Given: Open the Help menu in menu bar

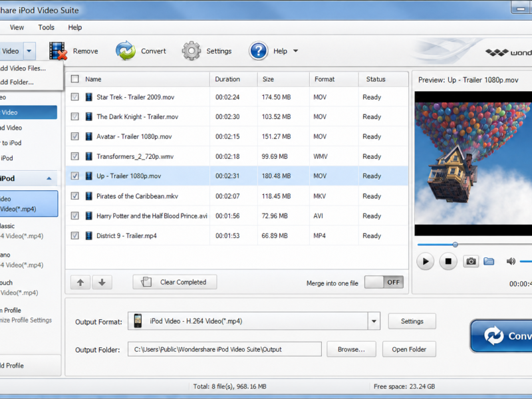Looking at the screenshot, I should [75, 27].
